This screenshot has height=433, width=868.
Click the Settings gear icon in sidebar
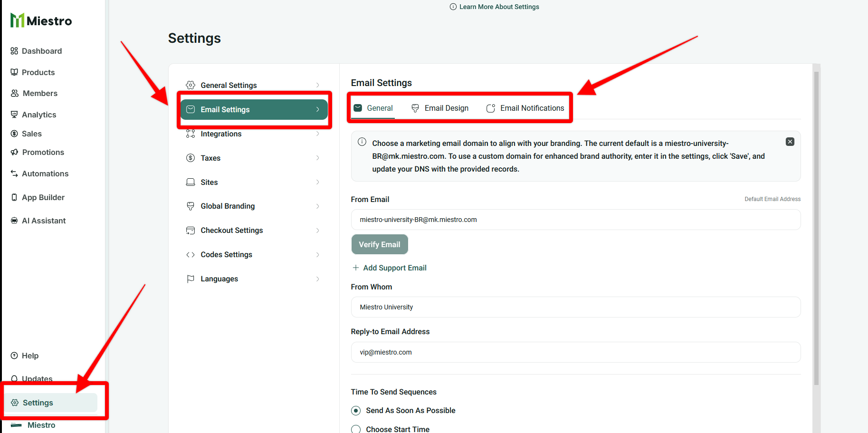(15, 403)
